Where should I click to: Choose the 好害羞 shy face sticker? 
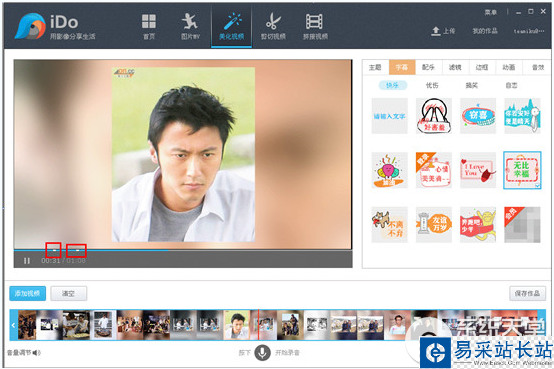[434, 116]
